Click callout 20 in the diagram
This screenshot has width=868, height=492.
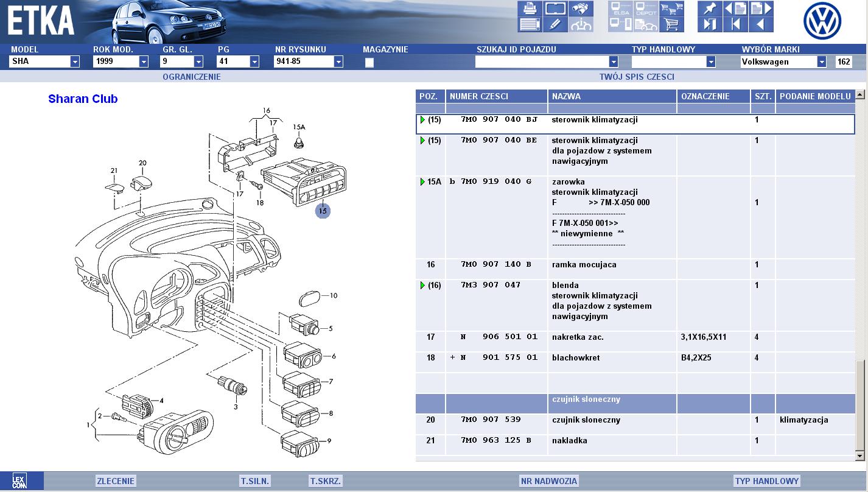142,163
